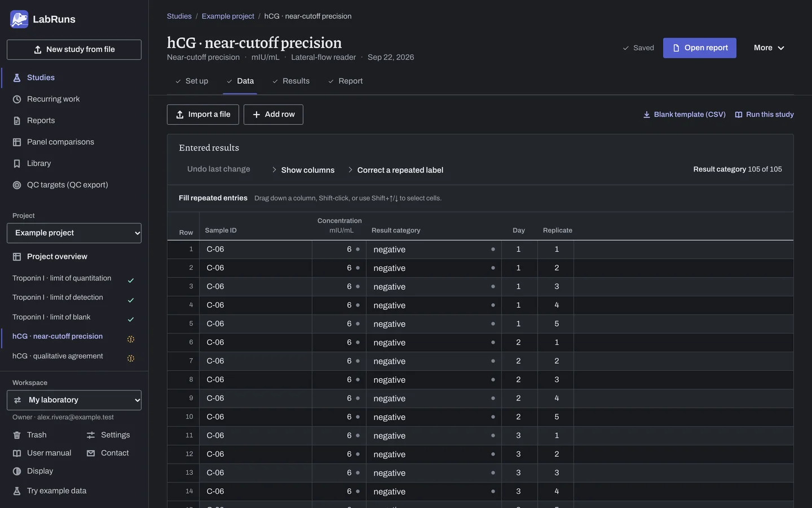The image size is (812, 508).
Task: Click Import a file button
Action: click(203, 115)
